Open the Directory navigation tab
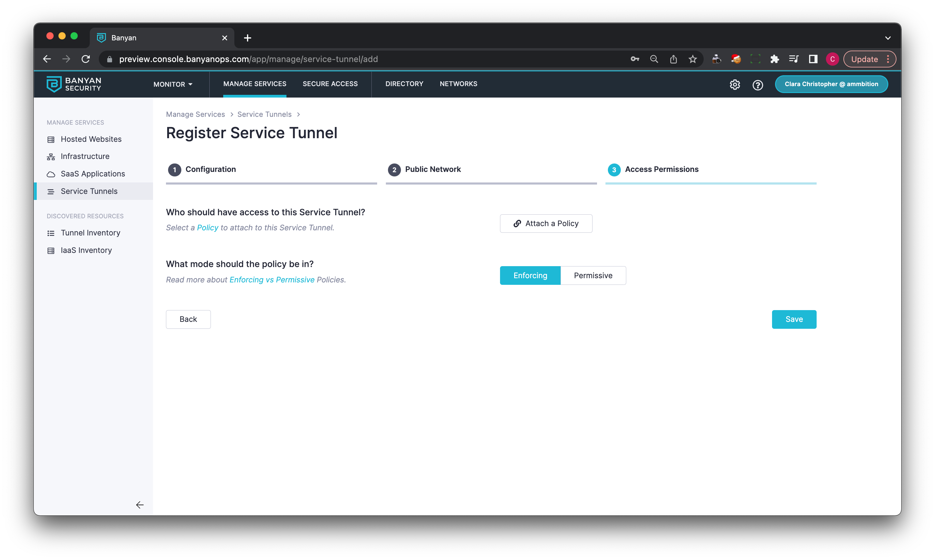This screenshot has width=935, height=560. pos(404,84)
